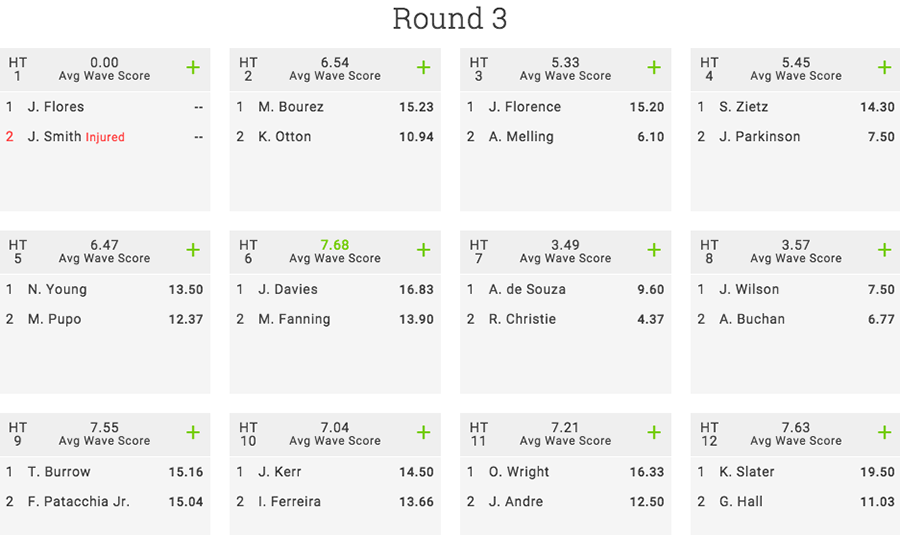Expand Heat 2 with green plus
The image size is (900, 535).
[x=424, y=68]
